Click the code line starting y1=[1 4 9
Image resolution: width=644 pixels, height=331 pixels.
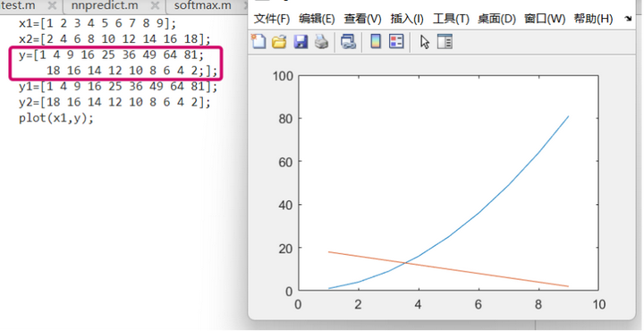[118, 87]
